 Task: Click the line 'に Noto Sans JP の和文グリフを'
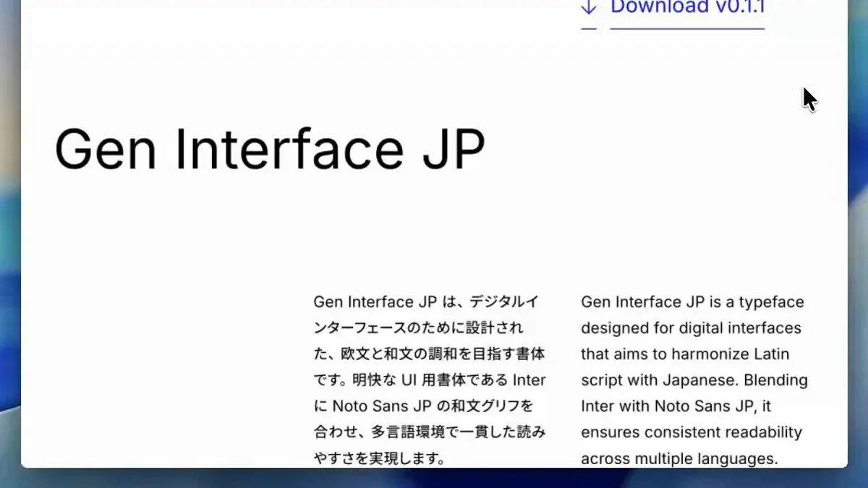pos(422,406)
